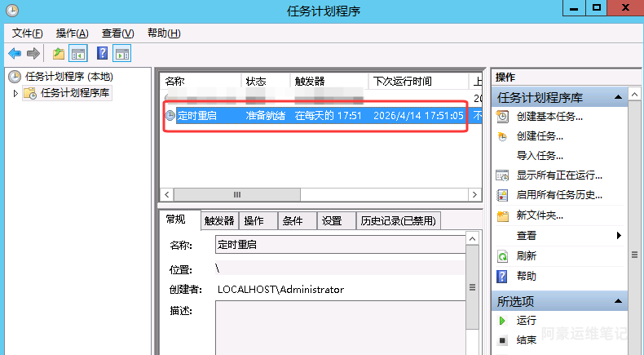
Task: Click 创建基本任务 in actions pane
Action: pyautogui.click(x=549, y=117)
